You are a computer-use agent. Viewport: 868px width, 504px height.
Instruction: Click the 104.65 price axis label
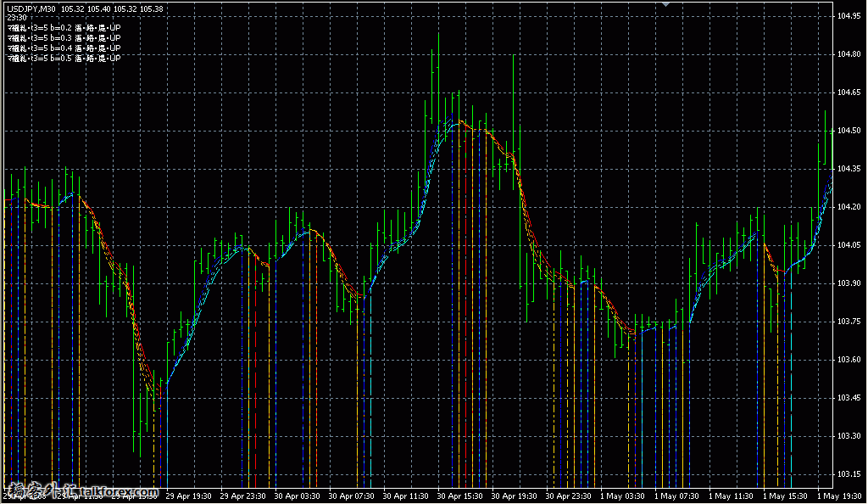[x=849, y=92]
